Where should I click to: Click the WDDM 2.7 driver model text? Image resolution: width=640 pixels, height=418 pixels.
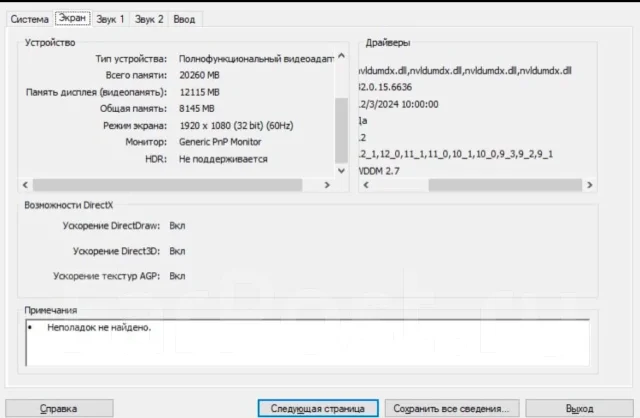pyautogui.click(x=379, y=171)
